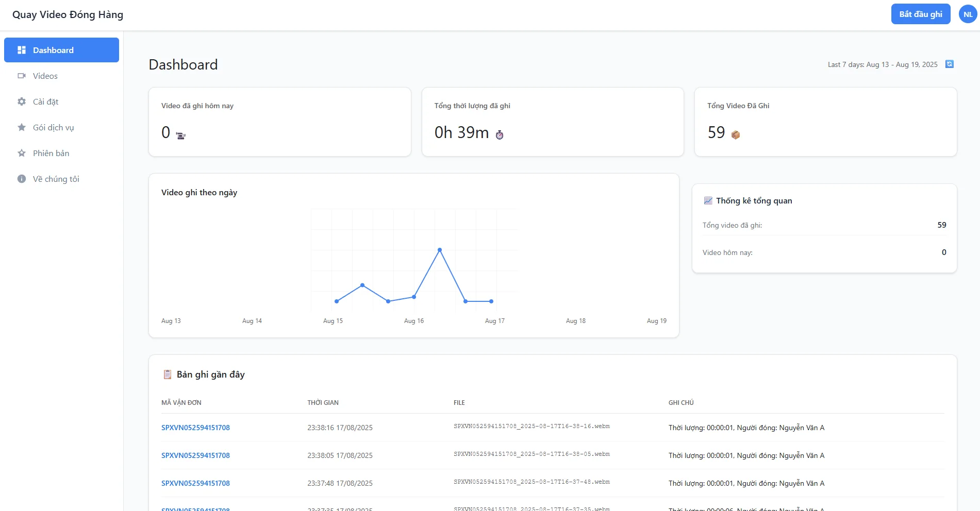The width and height of the screenshot is (980, 511).
Task: Click the Aug 14 axis label
Action: 252,321
